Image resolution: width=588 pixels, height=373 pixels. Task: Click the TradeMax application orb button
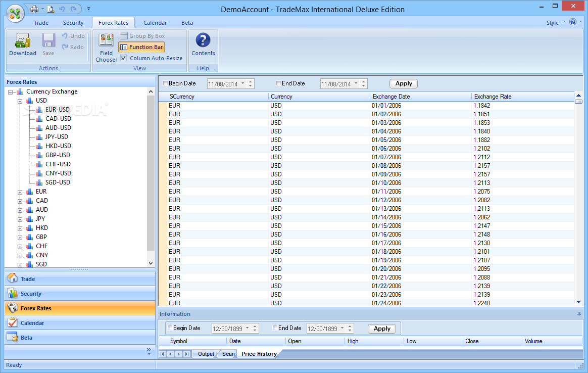click(15, 14)
